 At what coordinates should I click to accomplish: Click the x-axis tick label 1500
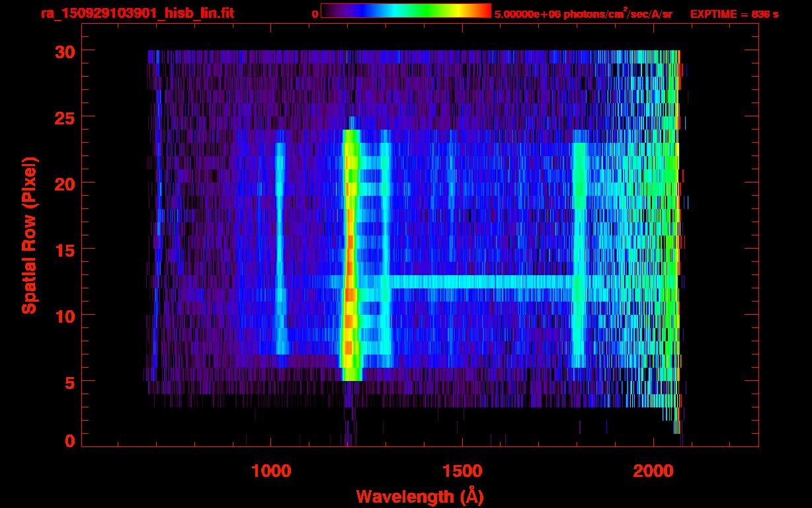[x=462, y=470]
